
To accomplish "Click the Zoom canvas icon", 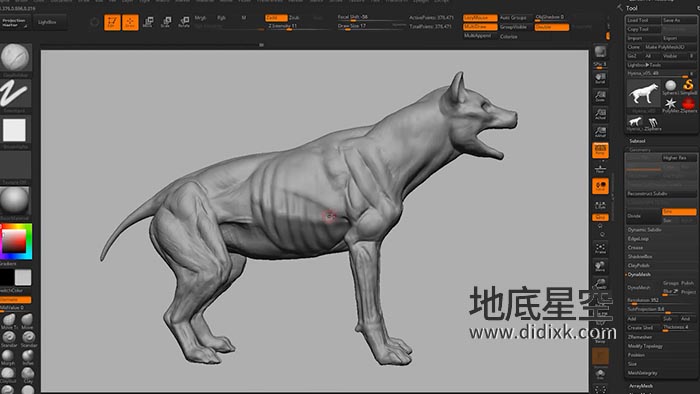I will point(600,96).
